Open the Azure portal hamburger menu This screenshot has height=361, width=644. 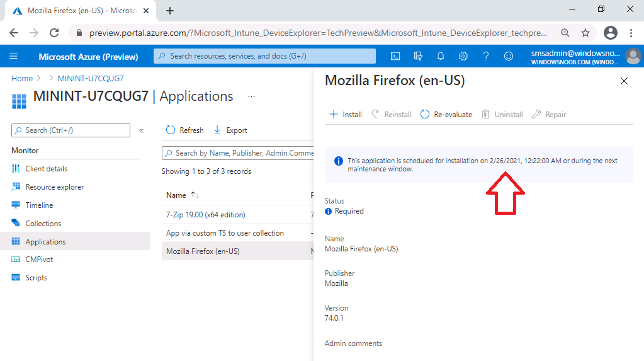[14, 56]
